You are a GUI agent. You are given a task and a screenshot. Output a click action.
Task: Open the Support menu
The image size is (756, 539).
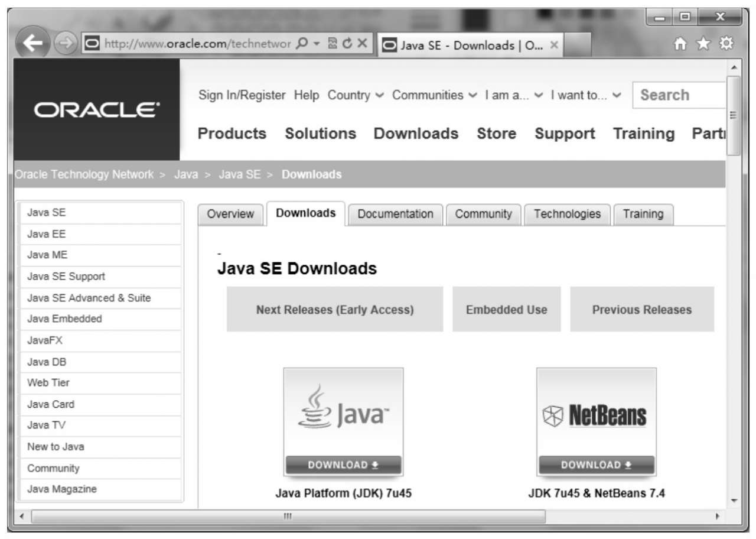pos(565,134)
